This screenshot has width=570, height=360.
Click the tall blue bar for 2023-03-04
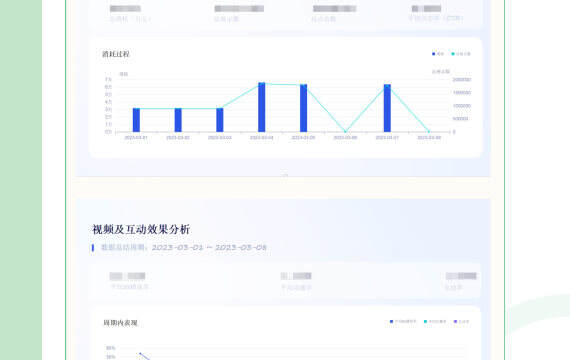tap(262, 107)
